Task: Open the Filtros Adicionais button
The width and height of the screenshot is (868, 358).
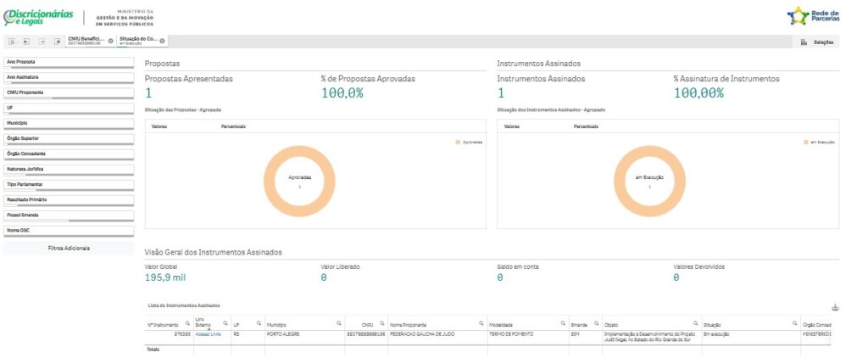Action: [x=69, y=249]
